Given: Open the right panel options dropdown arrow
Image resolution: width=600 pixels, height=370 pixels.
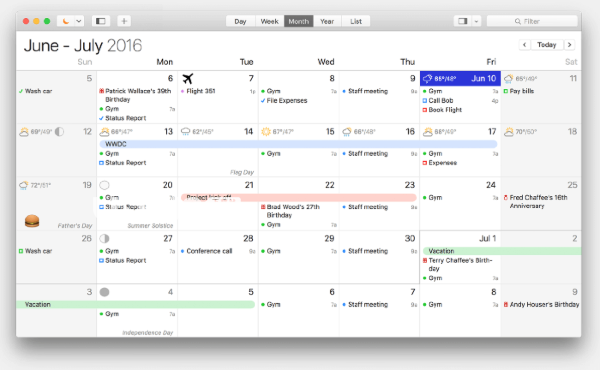Looking at the screenshot, I should pyautogui.click(x=476, y=21).
